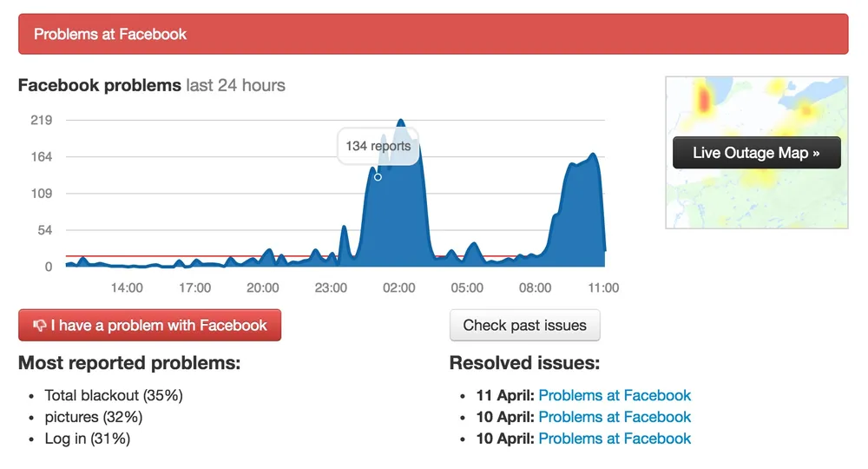The image size is (868, 469).
Task: Click 'Total blackout (35%)' list item
Action: [114, 395]
